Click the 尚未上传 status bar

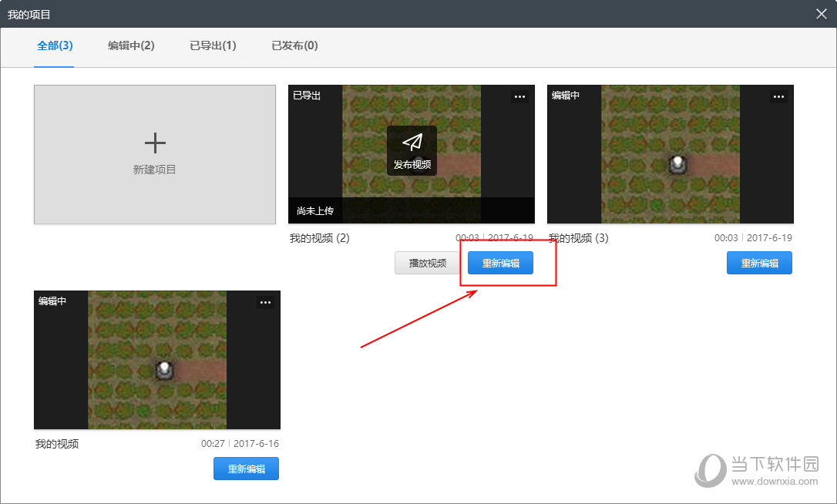[x=411, y=210]
